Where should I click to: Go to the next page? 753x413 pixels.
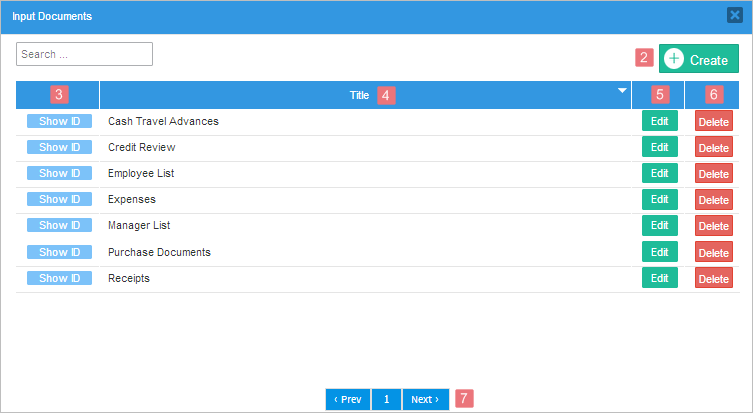click(x=425, y=399)
